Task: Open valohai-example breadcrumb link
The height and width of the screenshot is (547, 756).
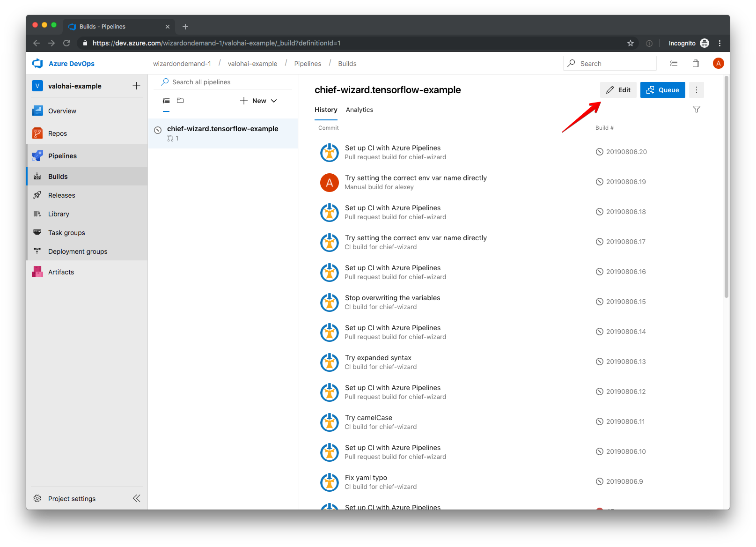Action: pos(253,64)
